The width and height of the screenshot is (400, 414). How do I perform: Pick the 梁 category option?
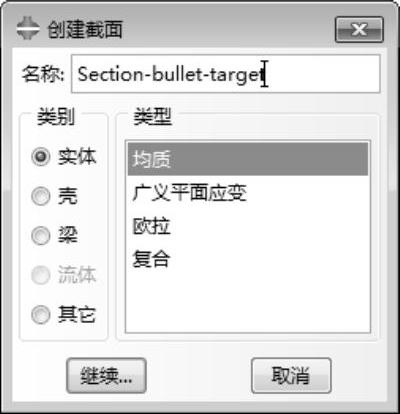pyautogui.click(x=41, y=236)
